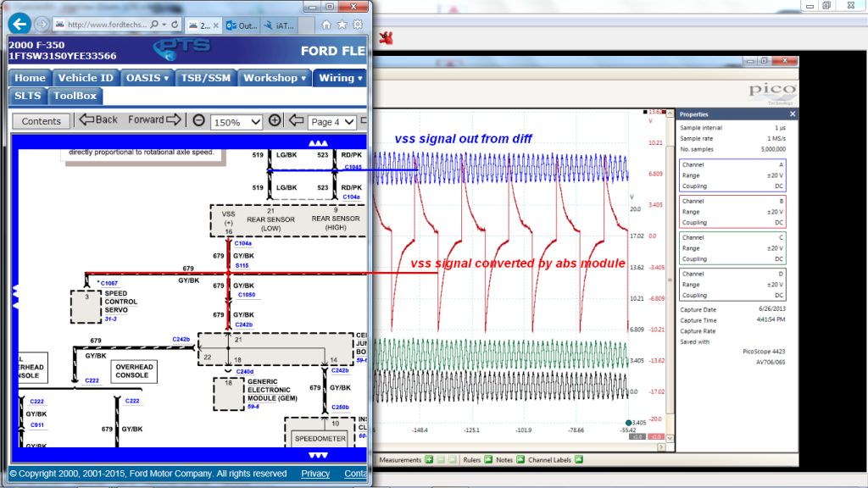Select Channel B properties box

732,212
